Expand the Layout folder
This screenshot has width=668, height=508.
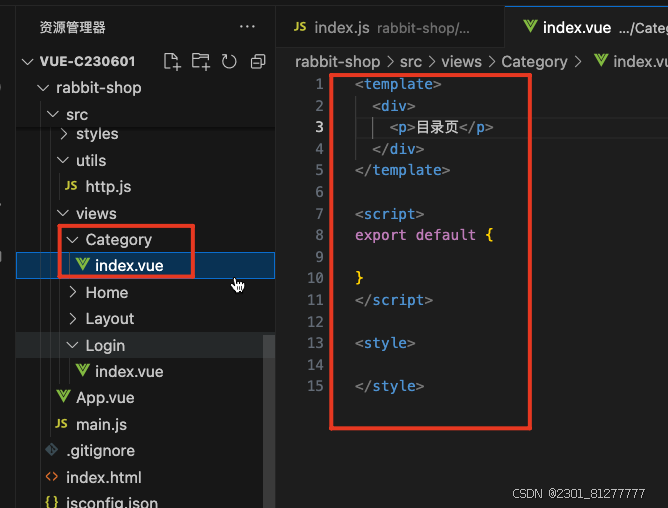tap(73, 319)
